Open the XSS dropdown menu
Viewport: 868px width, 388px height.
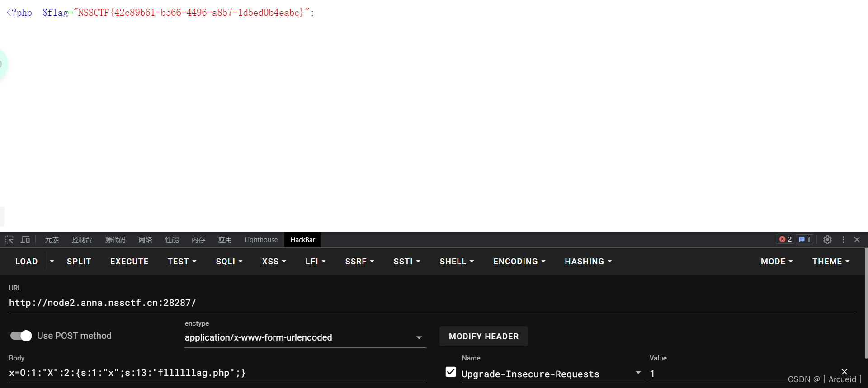tap(274, 261)
